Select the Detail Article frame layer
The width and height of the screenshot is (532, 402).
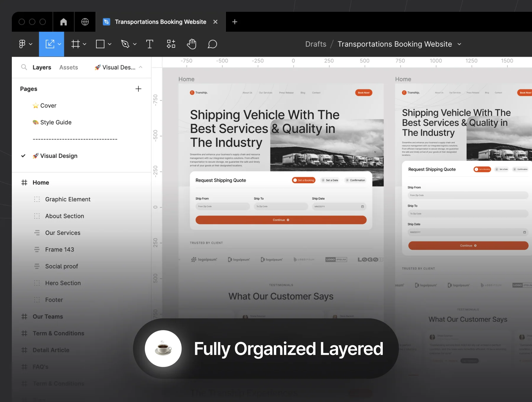(x=51, y=350)
